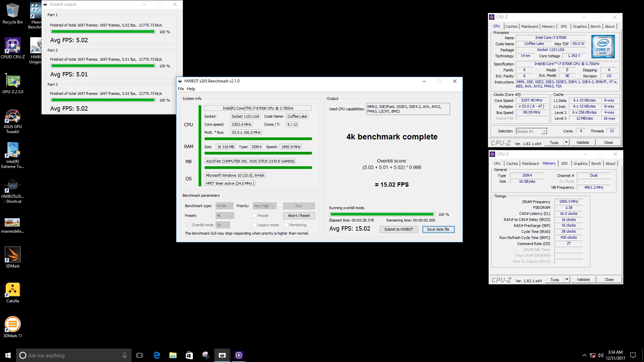Switch to SPD tab in bottom CPU-Z window
The width and height of the screenshot is (644, 362).
point(565,164)
